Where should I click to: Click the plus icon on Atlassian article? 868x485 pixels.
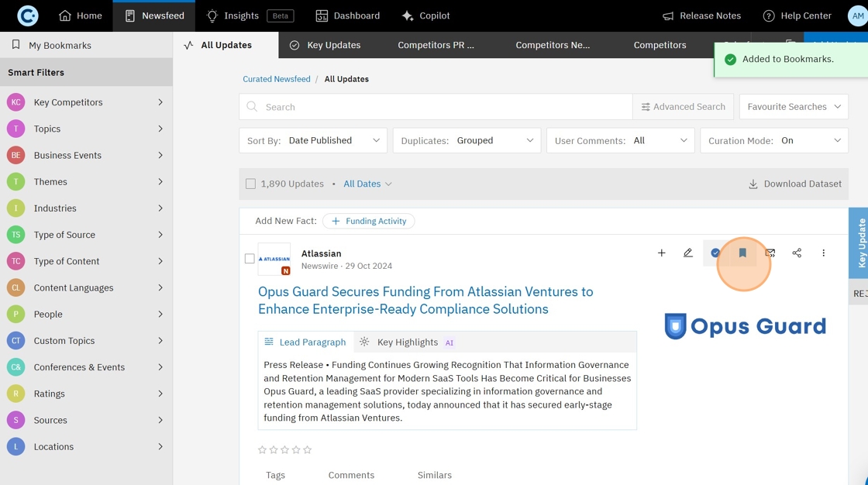(661, 253)
